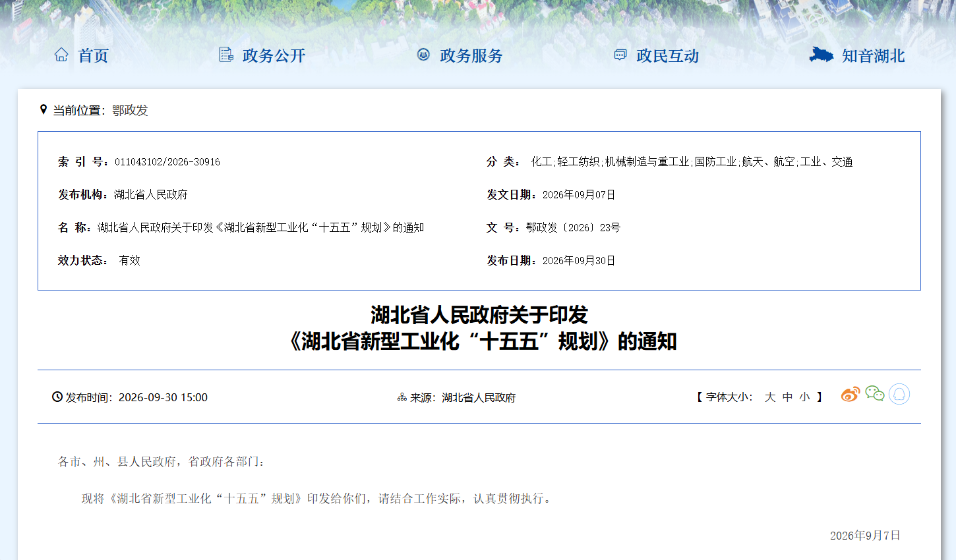Click the clock icon beside 发布时间
This screenshot has height=560, width=956.
coord(57,397)
